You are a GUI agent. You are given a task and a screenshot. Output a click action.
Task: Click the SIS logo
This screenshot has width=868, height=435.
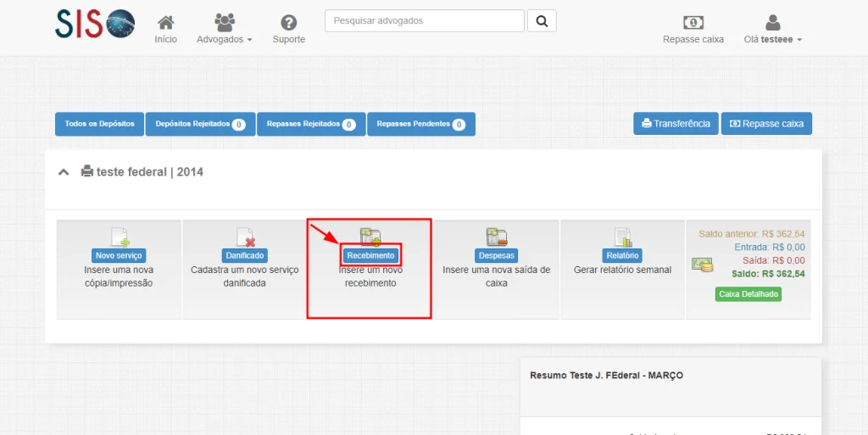click(x=95, y=24)
